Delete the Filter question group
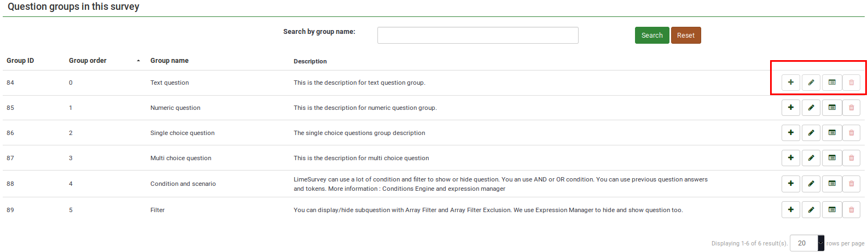The height and width of the screenshot is (252, 868). pyautogui.click(x=851, y=210)
